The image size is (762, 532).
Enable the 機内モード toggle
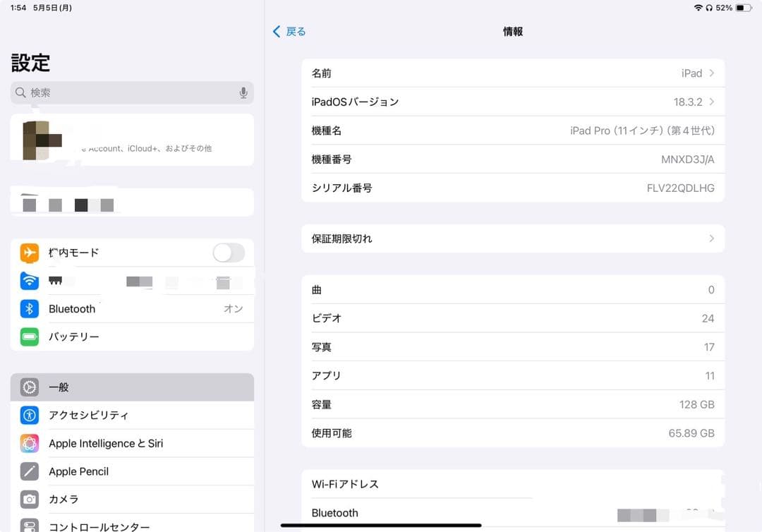pyautogui.click(x=228, y=253)
